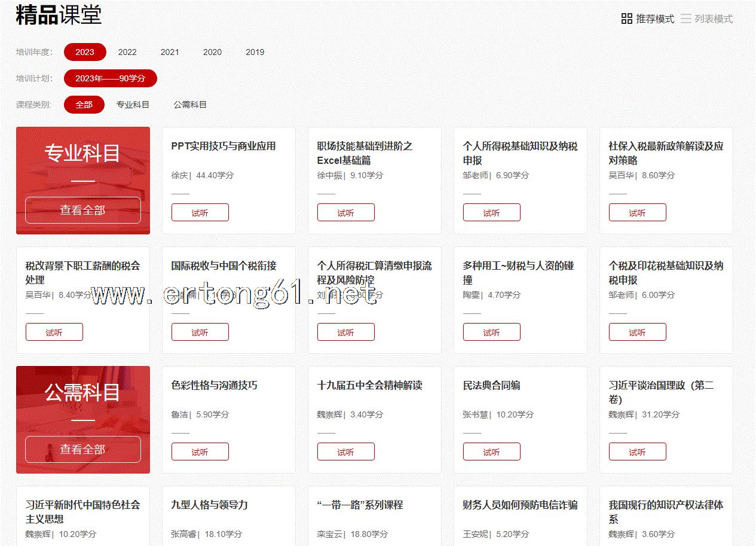Select training year 2019

coord(255,52)
